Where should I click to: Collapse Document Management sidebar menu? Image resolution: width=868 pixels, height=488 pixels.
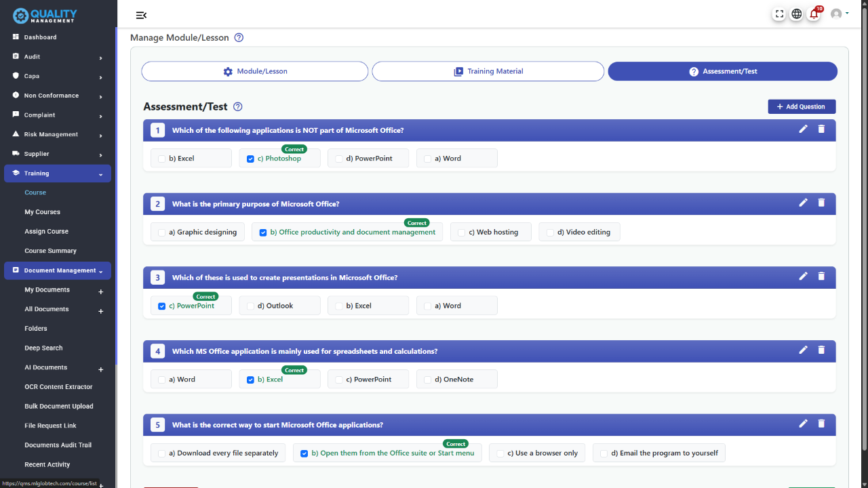pyautogui.click(x=100, y=271)
